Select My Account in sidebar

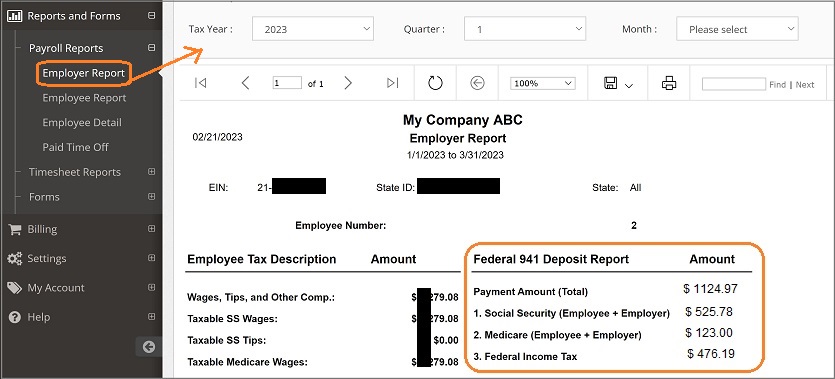pyautogui.click(x=56, y=288)
